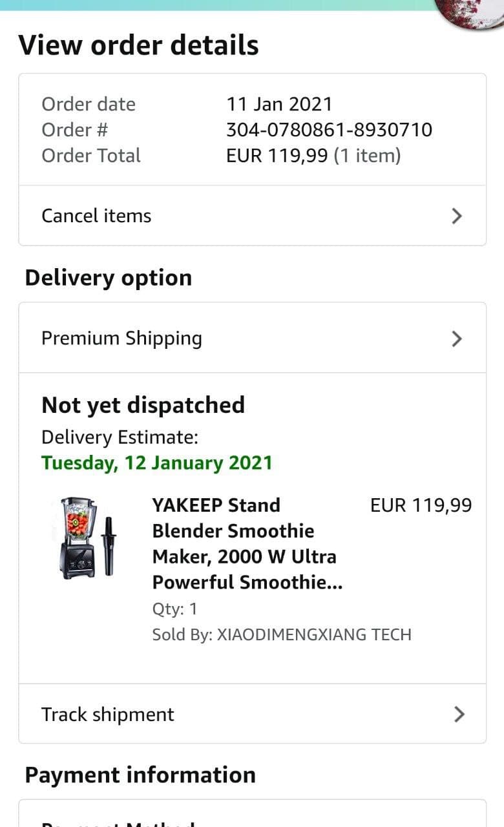Viewport: 504px width, 827px height.
Task: Tap the (1 item) text
Action: (x=367, y=156)
